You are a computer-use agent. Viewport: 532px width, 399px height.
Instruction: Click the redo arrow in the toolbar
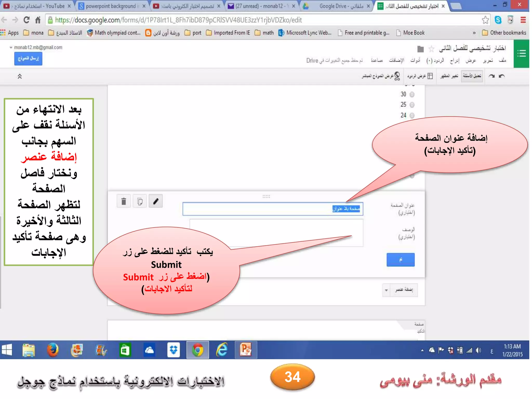(491, 76)
